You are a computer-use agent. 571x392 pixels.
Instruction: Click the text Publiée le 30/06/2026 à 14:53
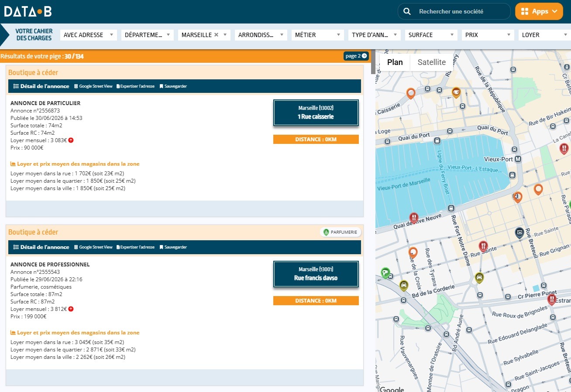pyautogui.click(x=46, y=118)
